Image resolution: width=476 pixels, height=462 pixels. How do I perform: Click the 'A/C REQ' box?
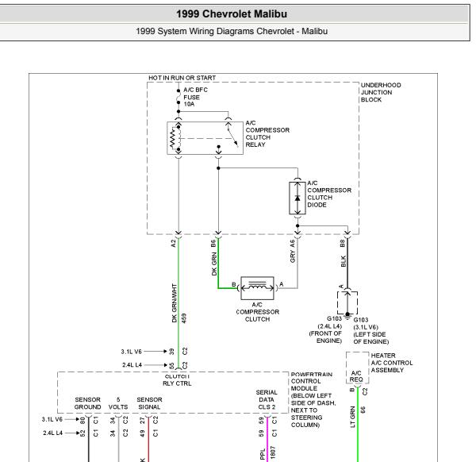click(357, 368)
